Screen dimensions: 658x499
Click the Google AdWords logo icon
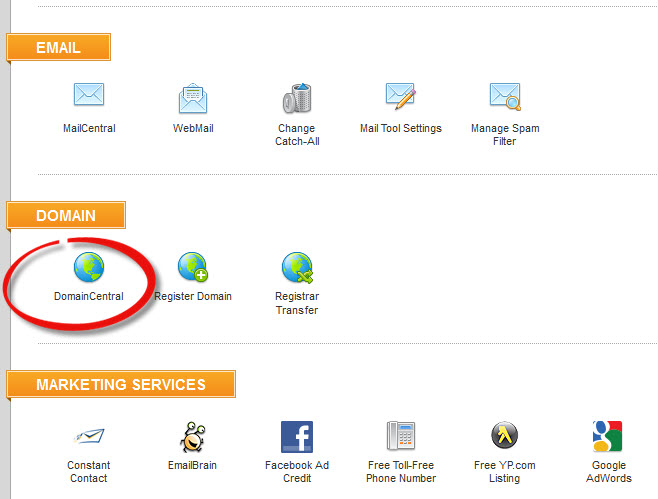pos(608,437)
